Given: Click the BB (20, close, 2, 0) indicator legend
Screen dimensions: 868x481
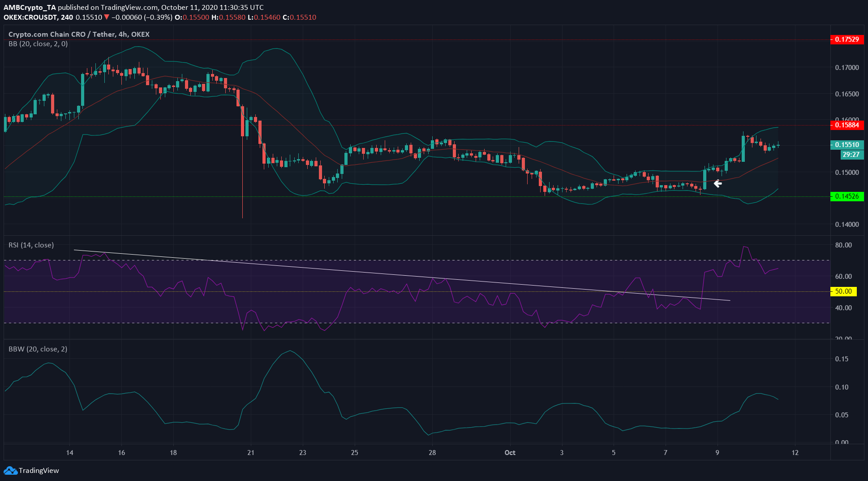Looking at the screenshot, I should coord(38,44).
